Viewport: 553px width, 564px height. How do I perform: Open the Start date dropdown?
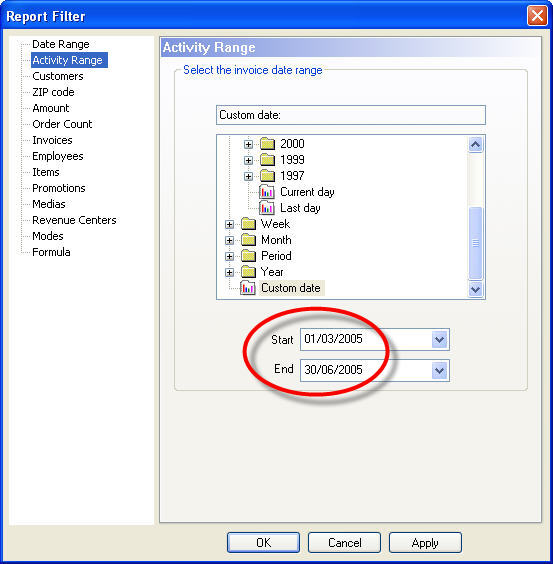pos(439,339)
